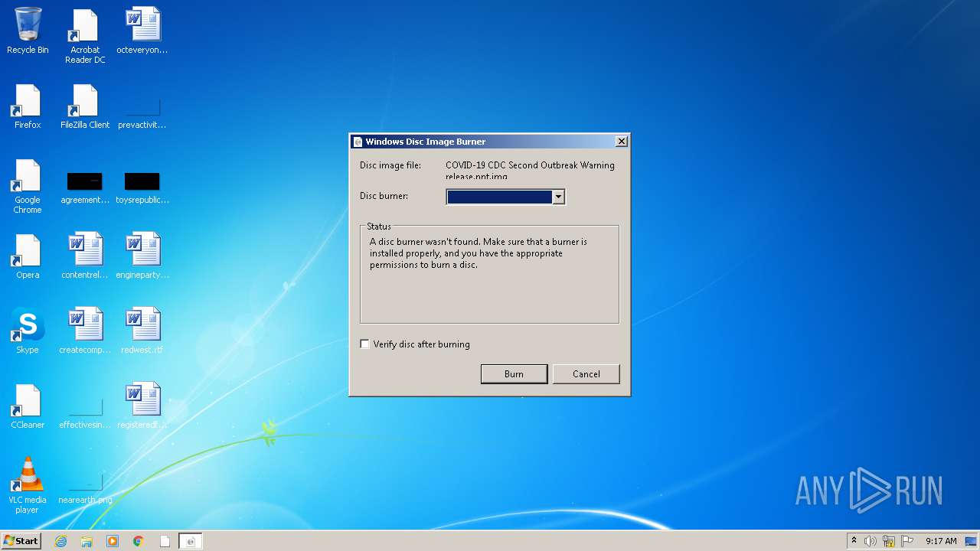Select the Google Chrome desktop shortcut
Image resolution: width=980 pixels, height=551 pixels.
(28, 187)
